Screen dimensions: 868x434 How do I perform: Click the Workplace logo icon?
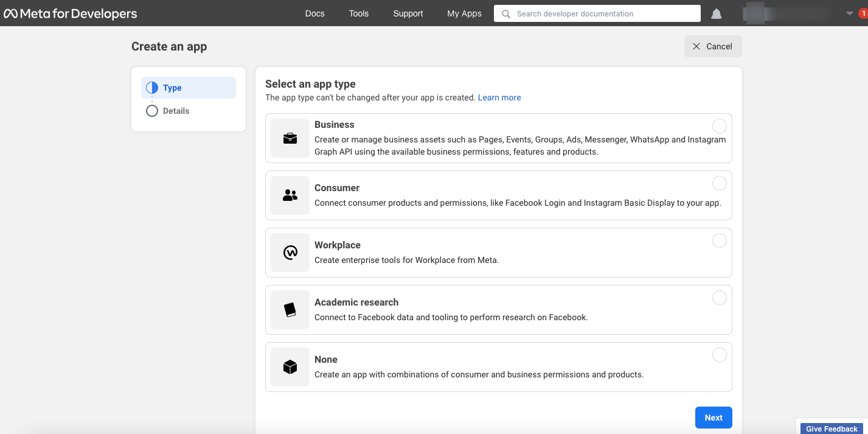coord(290,253)
